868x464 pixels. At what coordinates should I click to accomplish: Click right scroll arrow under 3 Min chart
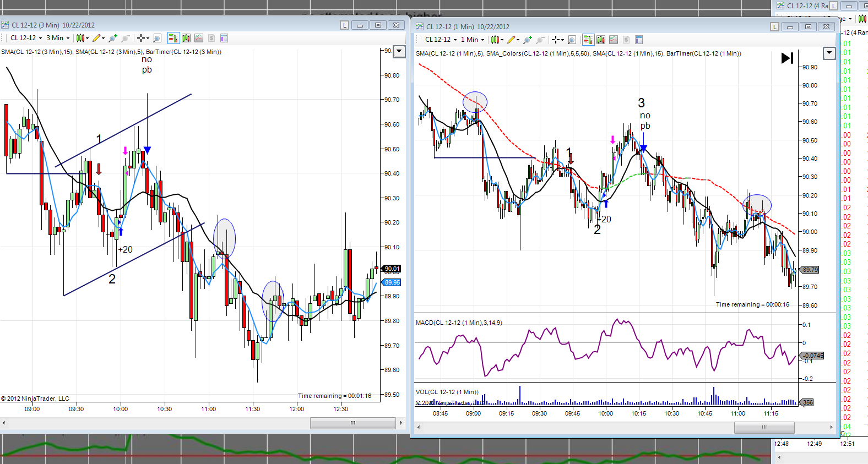pyautogui.click(x=401, y=423)
